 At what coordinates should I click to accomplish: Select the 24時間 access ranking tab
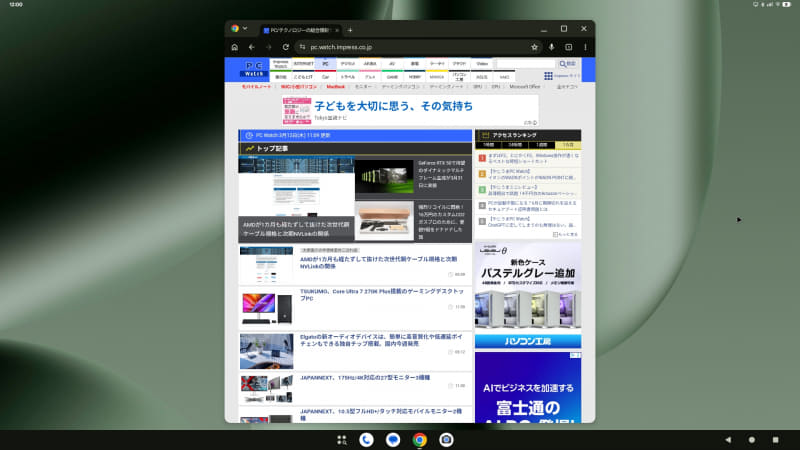coord(515,145)
